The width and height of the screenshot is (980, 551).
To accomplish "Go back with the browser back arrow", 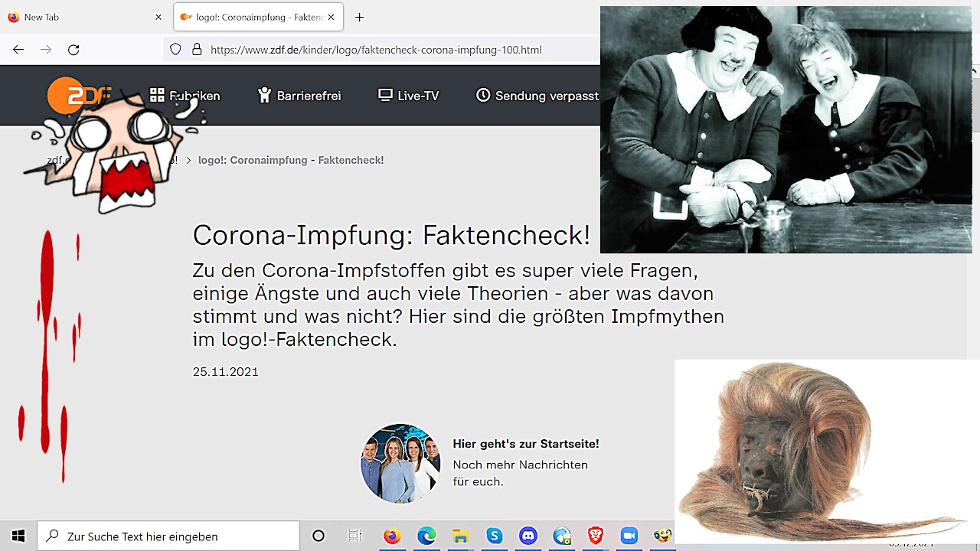I will [x=18, y=50].
